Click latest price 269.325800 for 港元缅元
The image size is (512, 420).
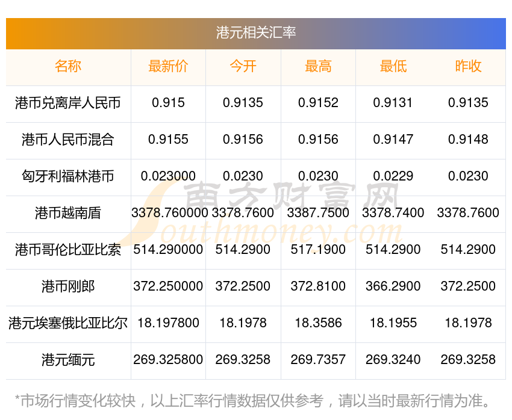[168, 360]
